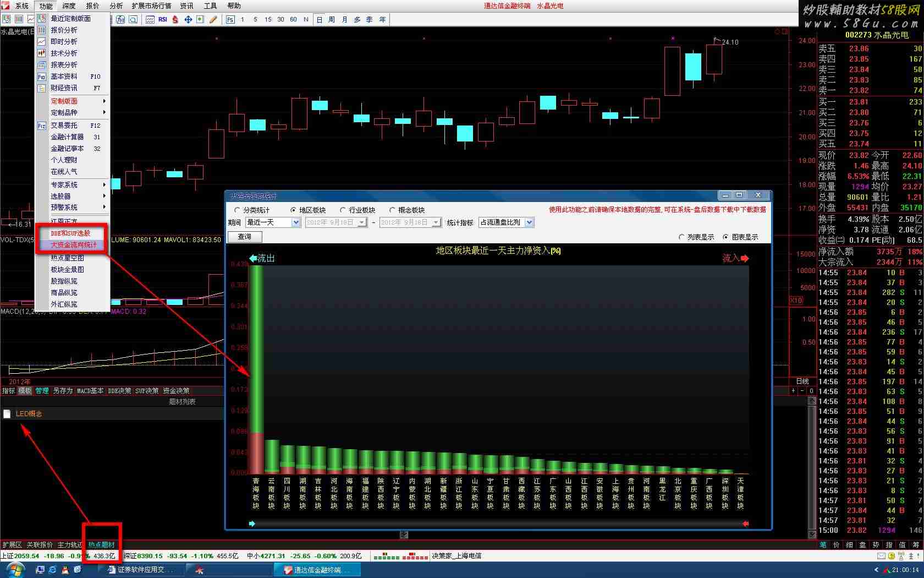Click the red right scroll arrow under chart
The width and height of the screenshot is (924, 578).
tap(746, 524)
